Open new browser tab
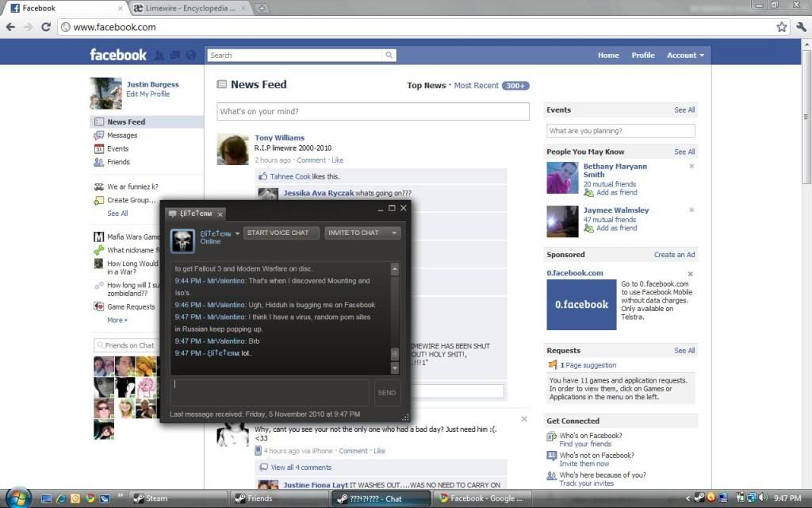This screenshot has width=812, height=508. tap(262, 8)
